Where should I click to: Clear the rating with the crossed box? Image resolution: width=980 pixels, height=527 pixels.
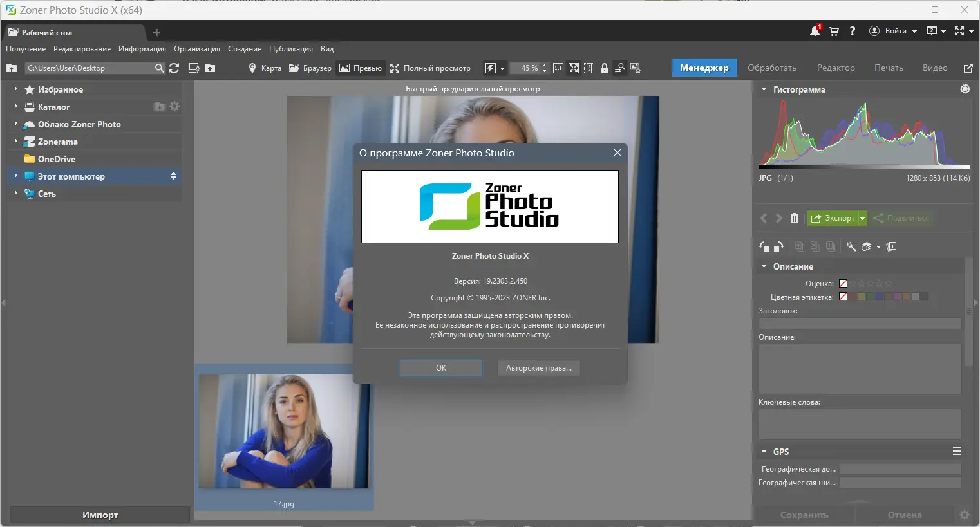point(843,284)
